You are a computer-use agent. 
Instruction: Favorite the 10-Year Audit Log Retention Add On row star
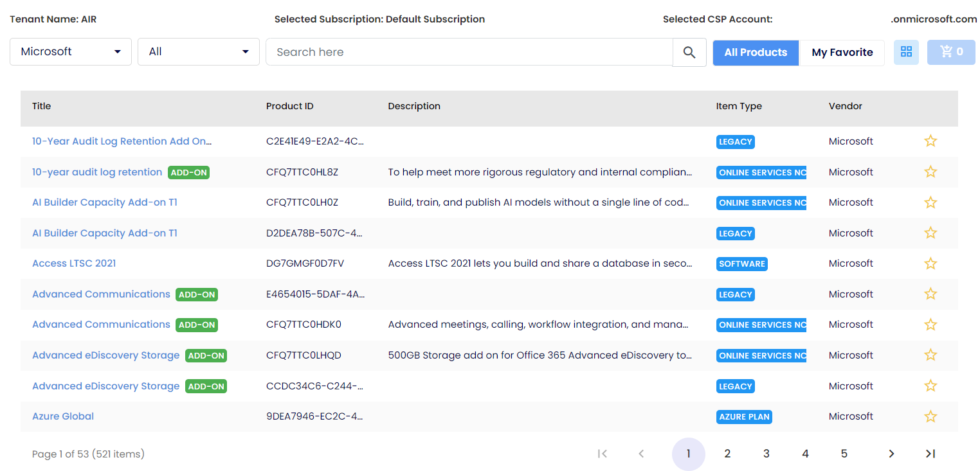coord(930,141)
